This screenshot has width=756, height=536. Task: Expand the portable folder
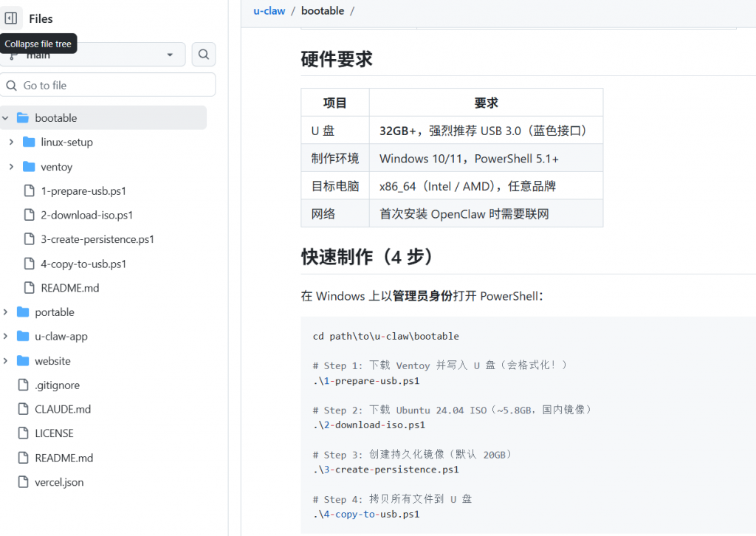(6, 312)
